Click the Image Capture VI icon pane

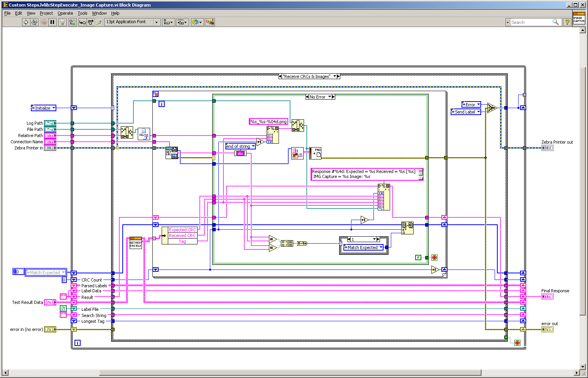click(579, 18)
